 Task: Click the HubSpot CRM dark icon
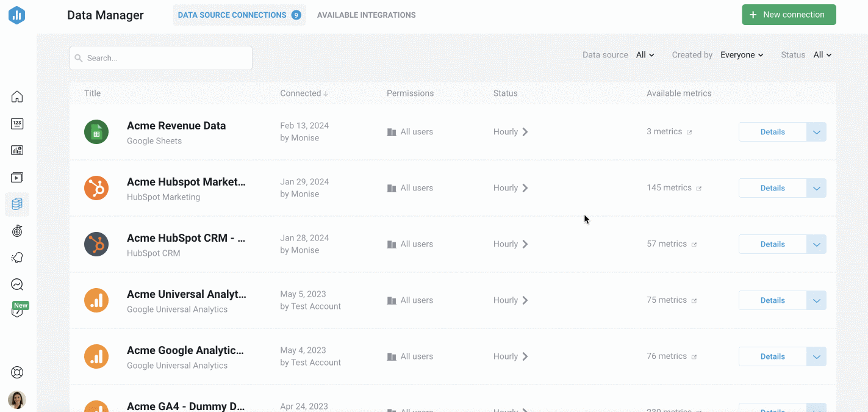(96, 244)
